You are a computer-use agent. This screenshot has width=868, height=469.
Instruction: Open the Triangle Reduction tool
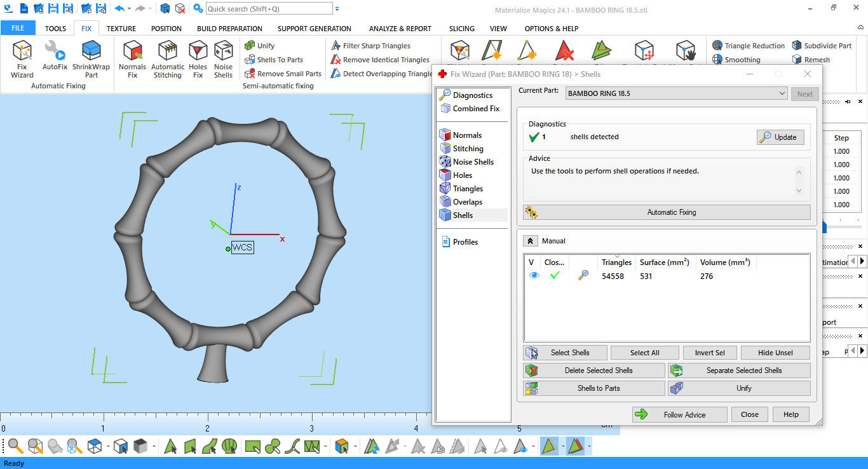[749, 46]
